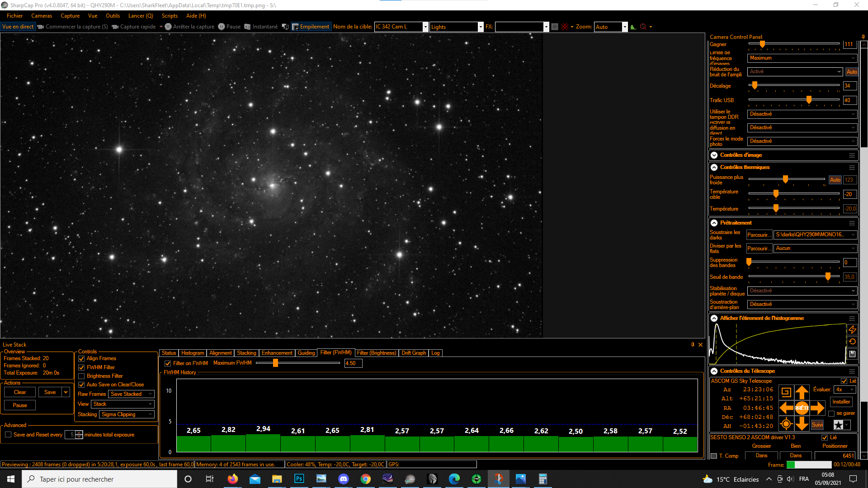The height and width of the screenshot is (488, 868).
Task: Toggle the telescope Lié checkbox
Action: [x=844, y=381]
